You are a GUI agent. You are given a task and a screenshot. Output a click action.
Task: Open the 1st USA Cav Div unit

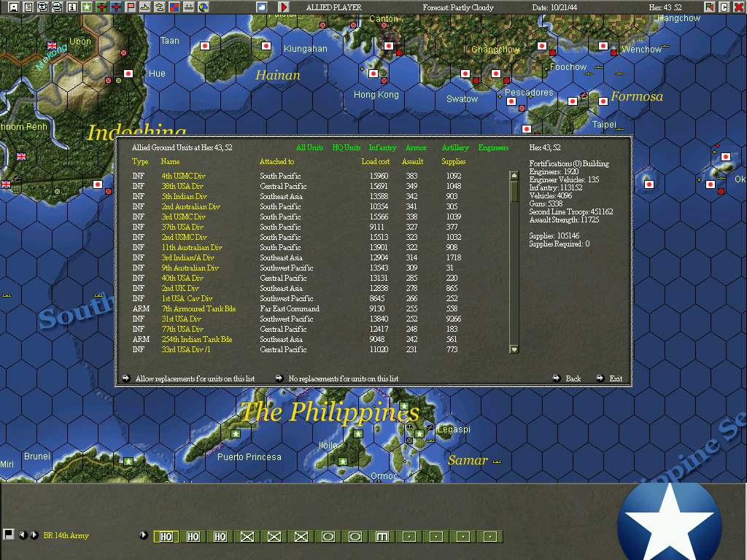[187, 298]
